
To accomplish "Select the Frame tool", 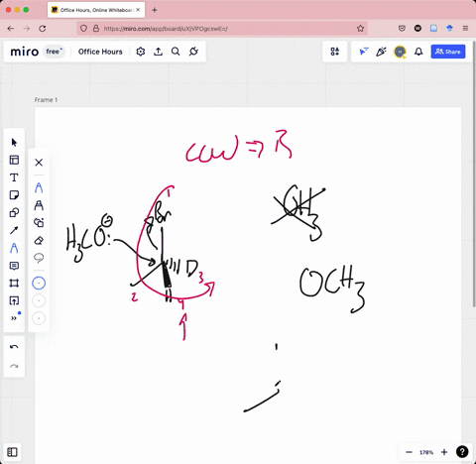I will point(14,284).
